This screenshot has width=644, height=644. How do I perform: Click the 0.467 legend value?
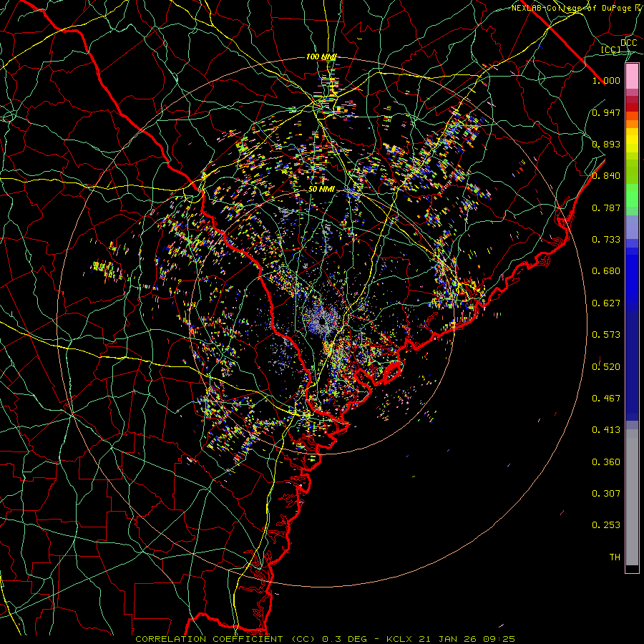pos(606,398)
